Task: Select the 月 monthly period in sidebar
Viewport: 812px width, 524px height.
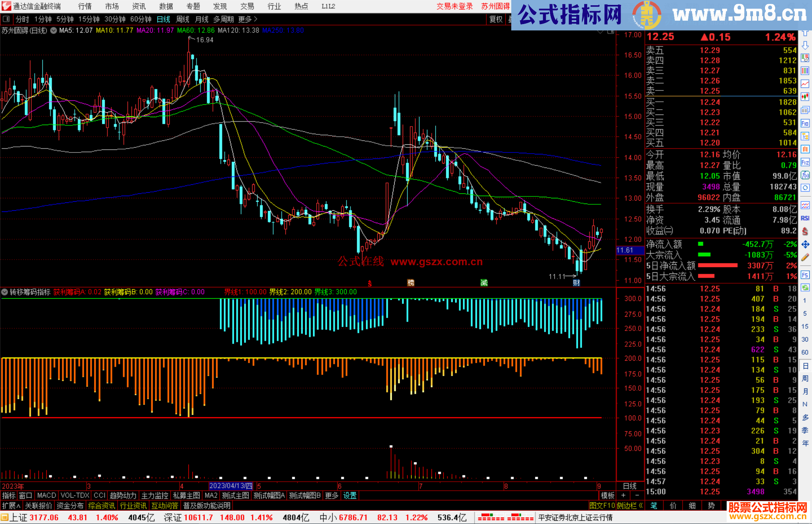Action: [x=805, y=391]
